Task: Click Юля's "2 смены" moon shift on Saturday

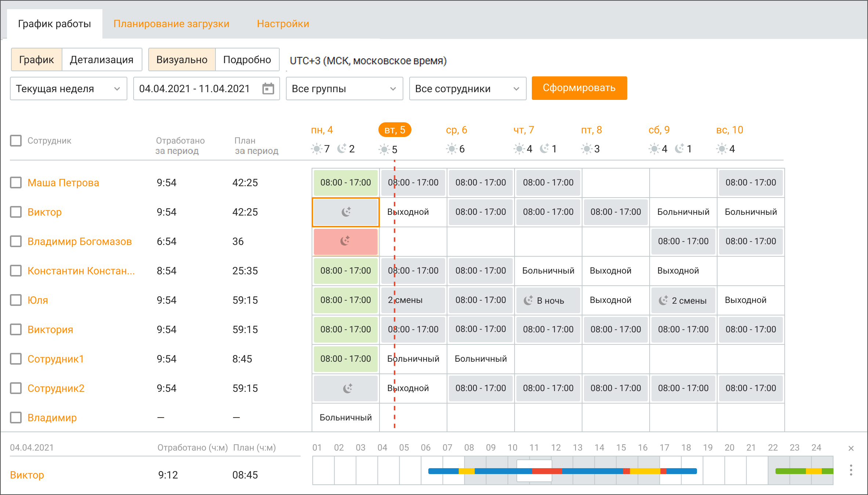Action: tap(683, 300)
